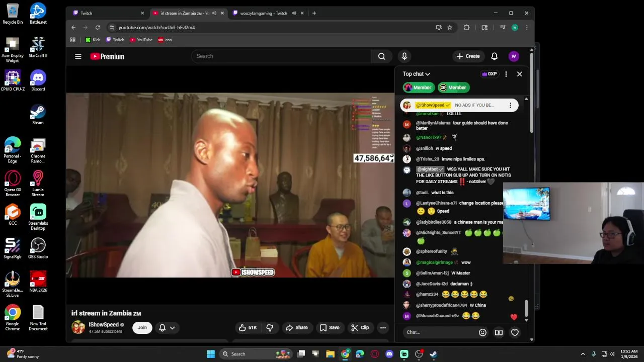This screenshot has width=644, height=362.
Task: Open the YouTube guide hamburger menu
Action: [x=78, y=56]
